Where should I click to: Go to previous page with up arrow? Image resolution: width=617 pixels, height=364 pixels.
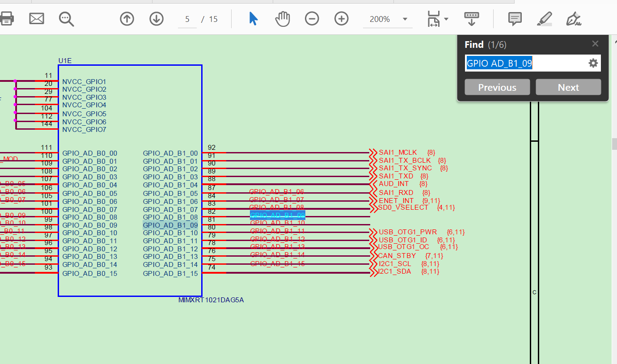[127, 19]
